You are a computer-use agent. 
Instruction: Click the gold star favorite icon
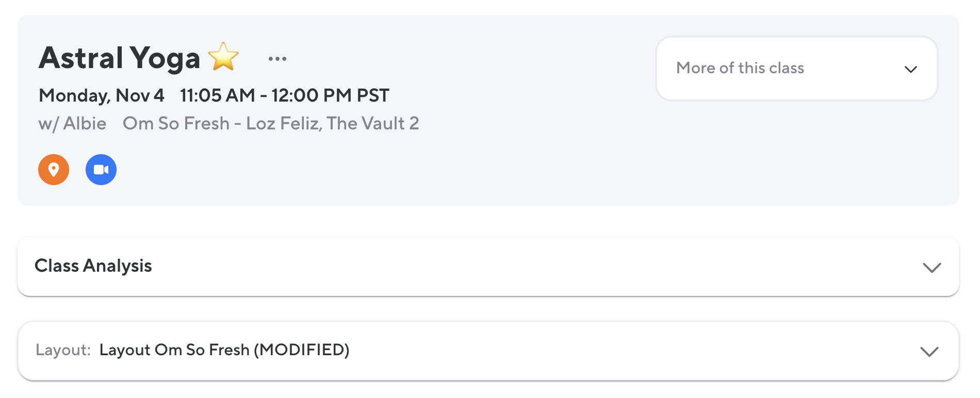click(x=223, y=57)
